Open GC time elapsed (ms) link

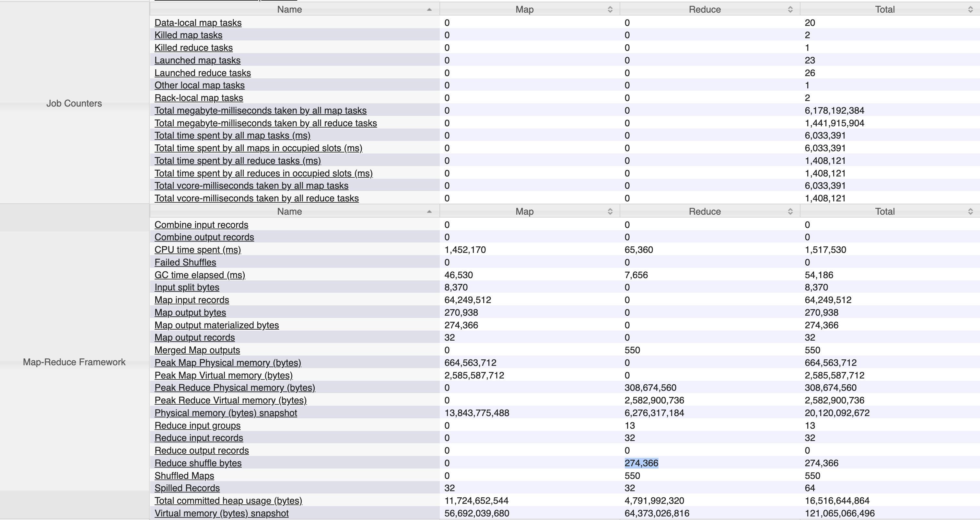(200, 275)
